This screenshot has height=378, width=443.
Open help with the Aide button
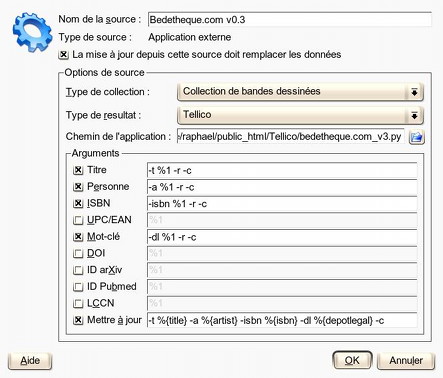(30, 361)
